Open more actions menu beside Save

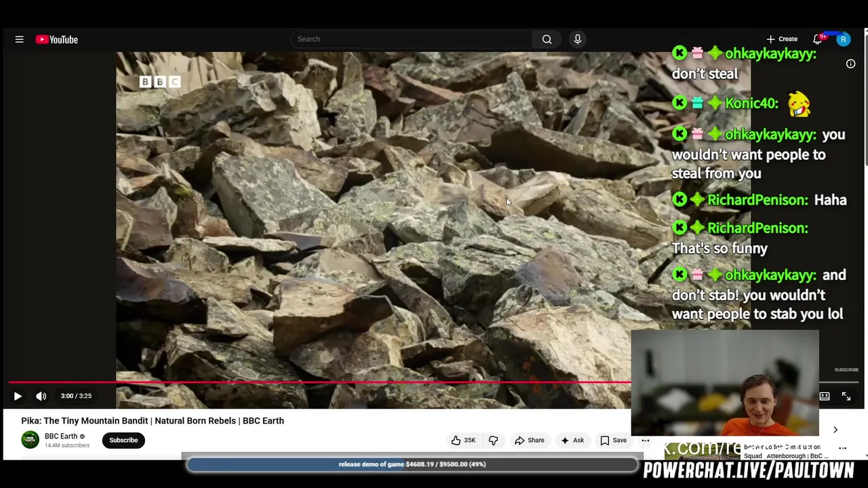click(x=646, y=441)
